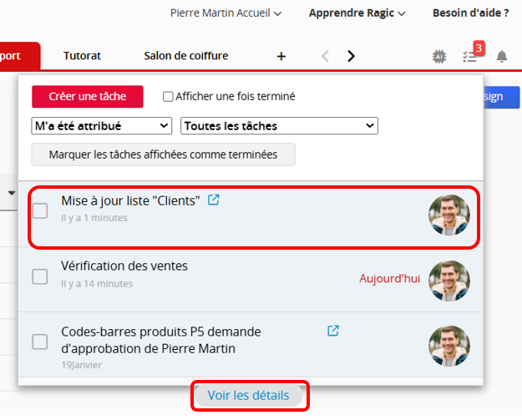522x420 pixels.
Task: Click "Voir les détails" link
Action: [248, 396]
